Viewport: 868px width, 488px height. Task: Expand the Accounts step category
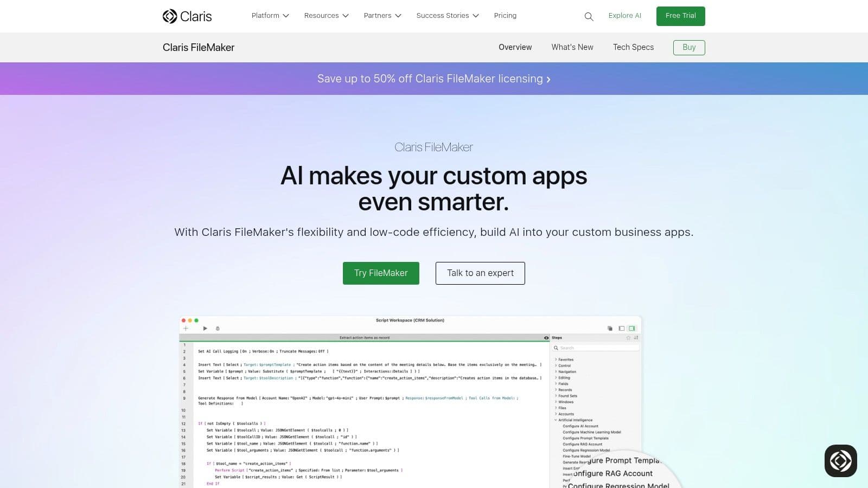(x=564, y=414)
